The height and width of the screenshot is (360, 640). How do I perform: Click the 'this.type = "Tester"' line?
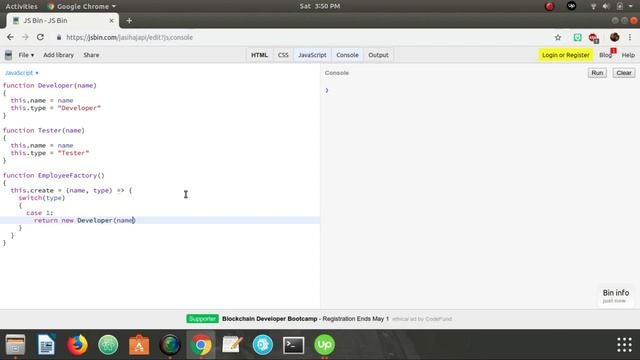point(49,153)
